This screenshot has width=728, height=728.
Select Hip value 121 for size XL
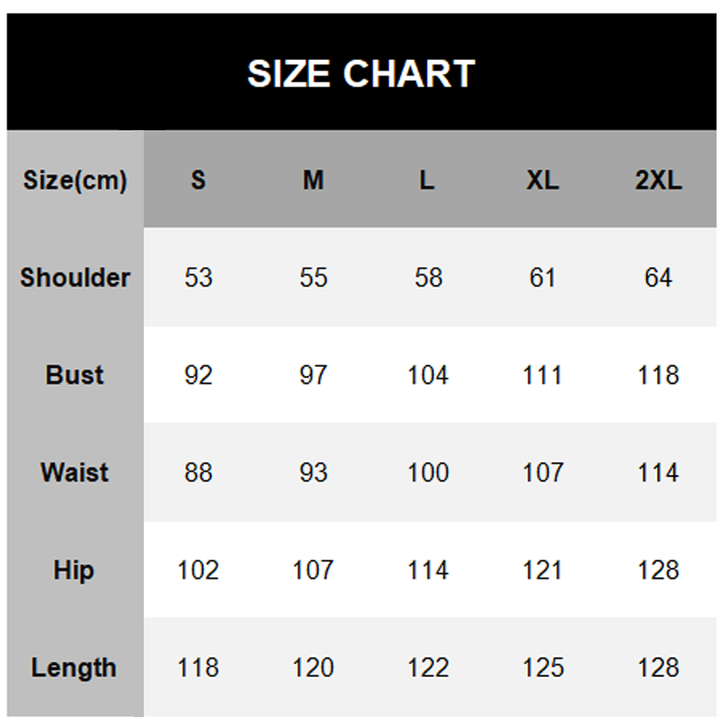pyautogui.click(x=542, y=571)
